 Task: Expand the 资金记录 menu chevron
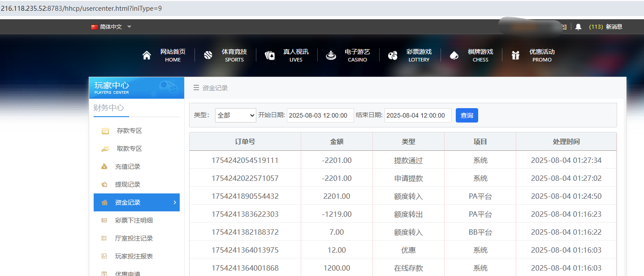click(175, 202)
